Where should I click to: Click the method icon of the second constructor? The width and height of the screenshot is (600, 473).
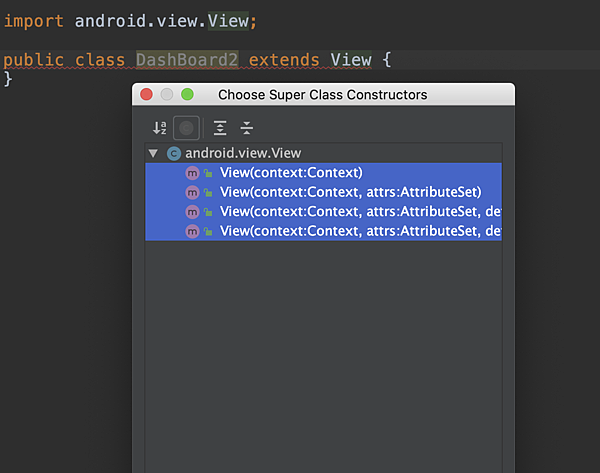(192, 192)
